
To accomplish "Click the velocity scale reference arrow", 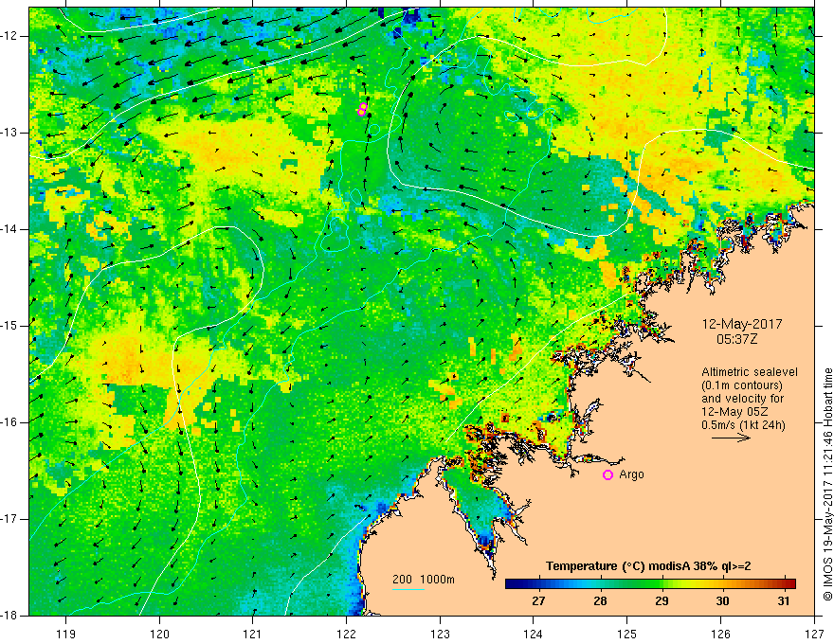I will [731, 438].
